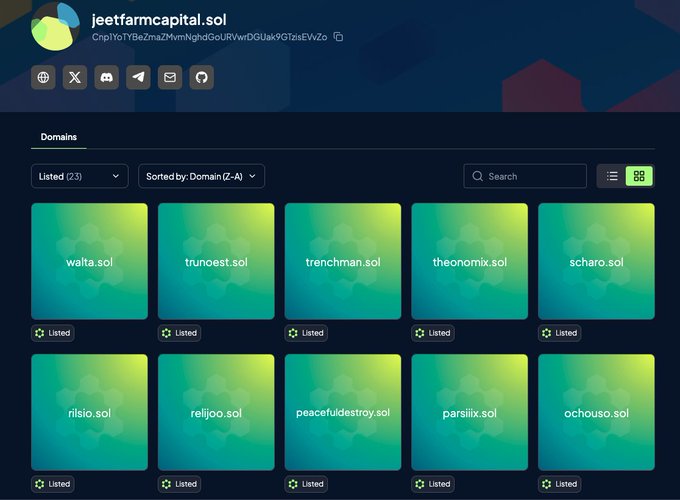Click the Search domains field
Image resolution: width=680 pixels, height=500 pixels.
click(x=525, y=176)
